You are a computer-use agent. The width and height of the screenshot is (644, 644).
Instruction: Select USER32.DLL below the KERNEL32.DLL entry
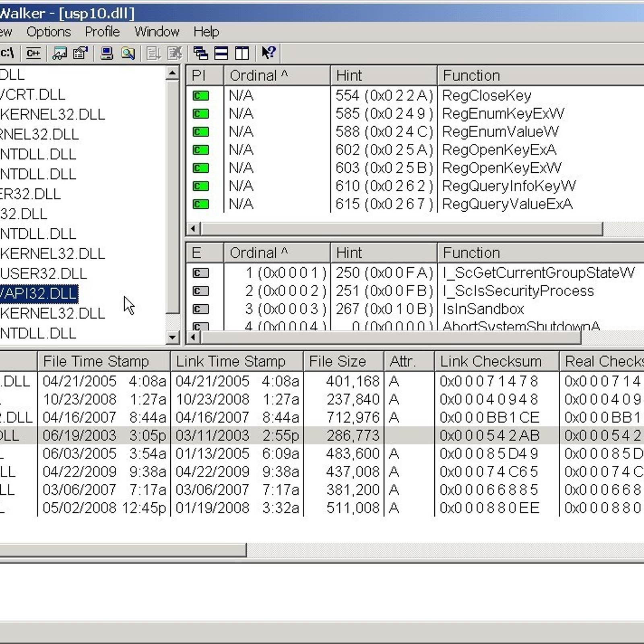point(43,274)
